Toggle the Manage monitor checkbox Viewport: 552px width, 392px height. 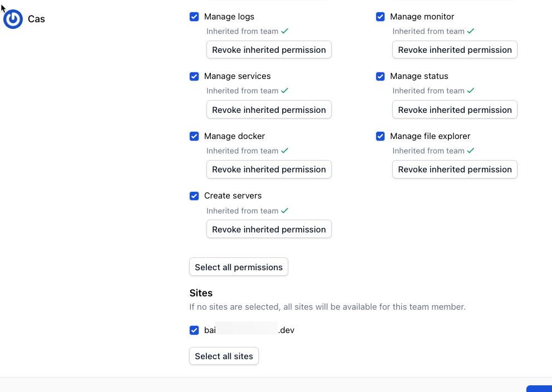[x=380, y=17]
